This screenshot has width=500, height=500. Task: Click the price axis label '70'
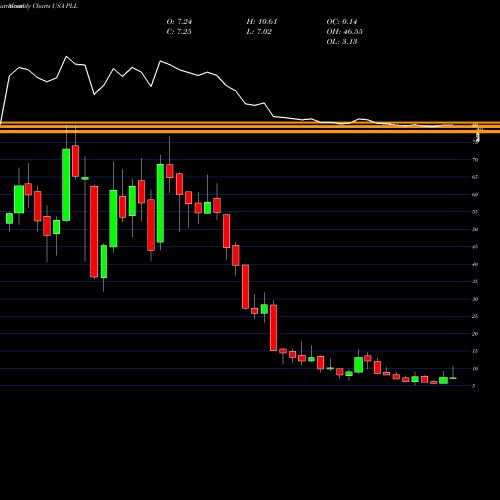pos(475,160)
